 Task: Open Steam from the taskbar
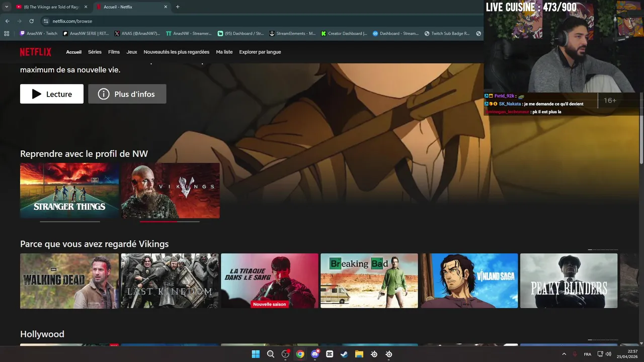click(344, 354)
